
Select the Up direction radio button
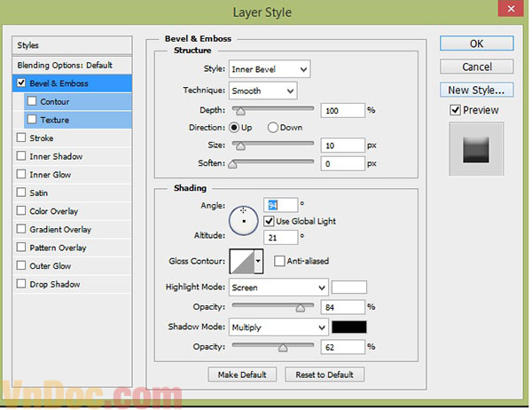[234, 128]
